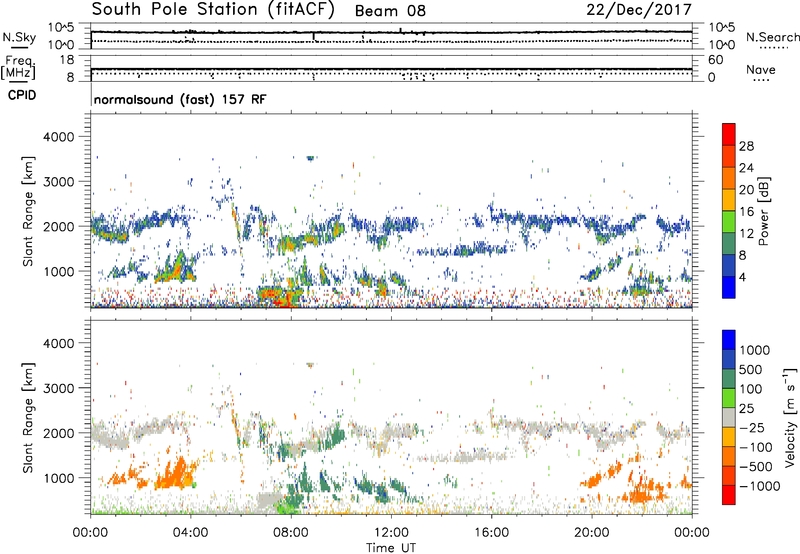
Task: Click the '20:00' time tick label
Action: [x=591, y=533]
